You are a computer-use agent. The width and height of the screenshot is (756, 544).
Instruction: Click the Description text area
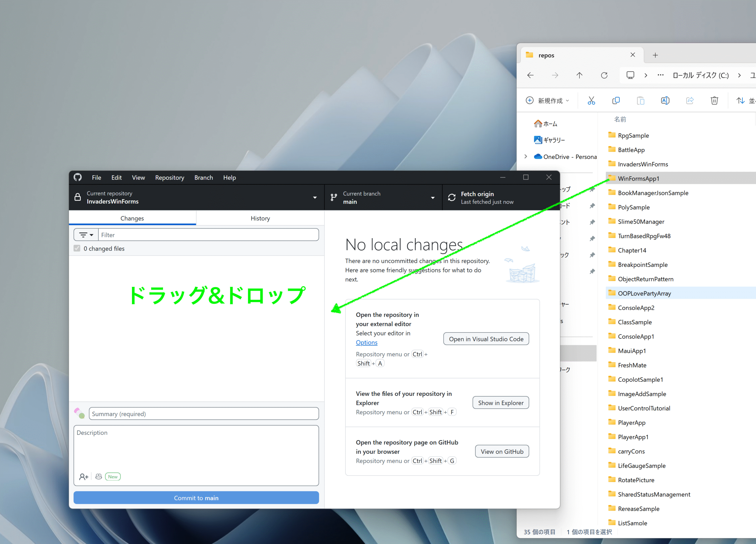point(196,455)
